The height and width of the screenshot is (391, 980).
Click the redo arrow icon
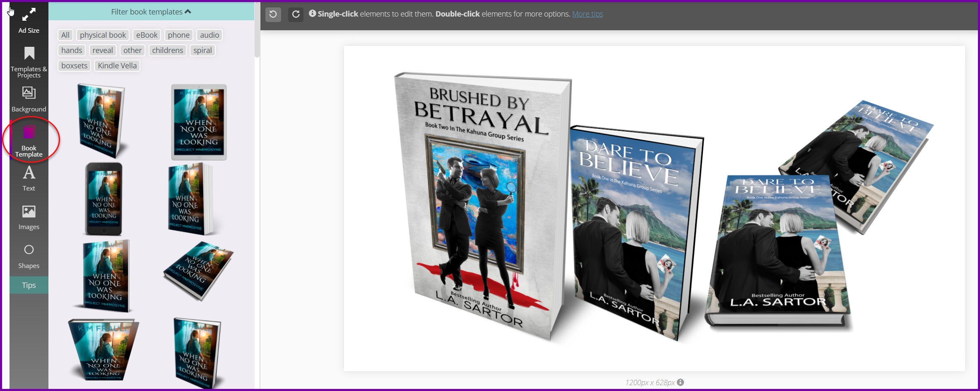[x=296, y=14]
